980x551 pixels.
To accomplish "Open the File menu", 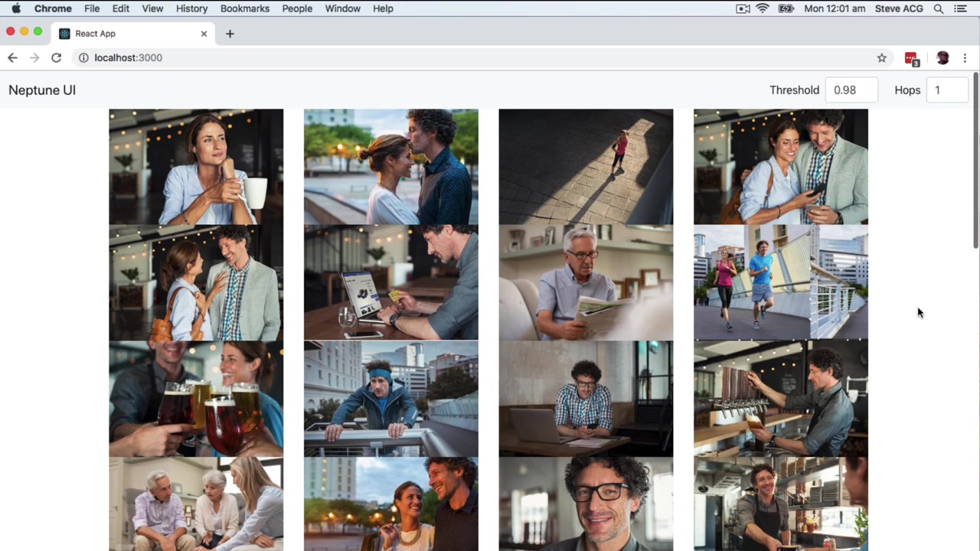I will (92, 8).
